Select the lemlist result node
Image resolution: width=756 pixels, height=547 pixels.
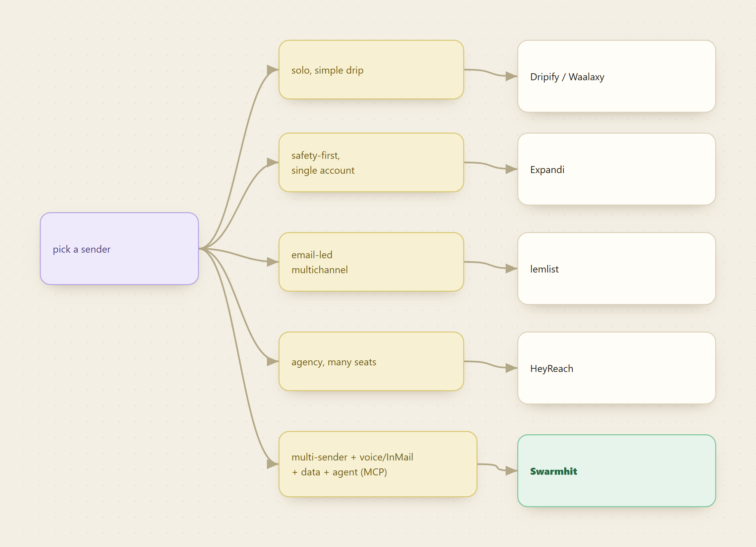pyautogui.click(x=616, y=269)
